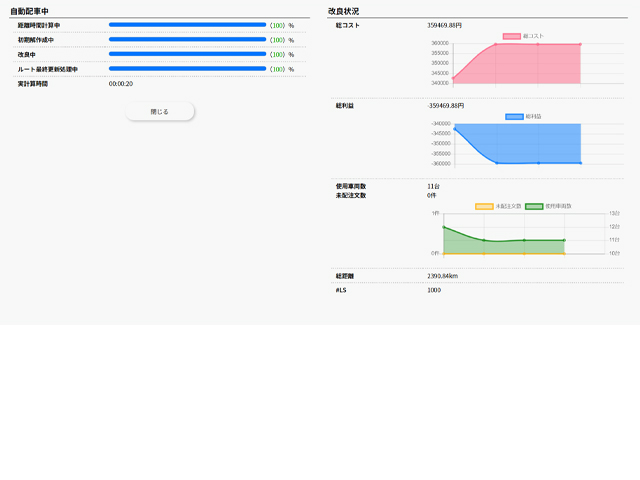Click the 初期解作成中 progress bar
This screenshot has height=480, width=640.
[187, 39]
